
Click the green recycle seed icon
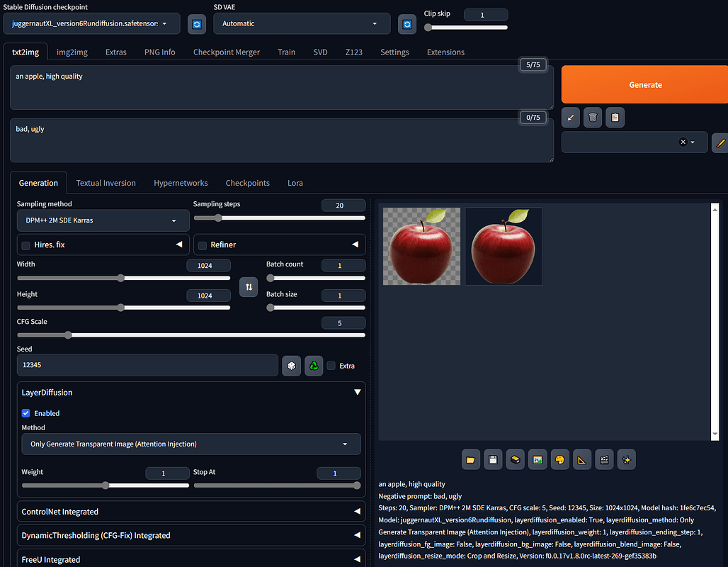point(314,366)
